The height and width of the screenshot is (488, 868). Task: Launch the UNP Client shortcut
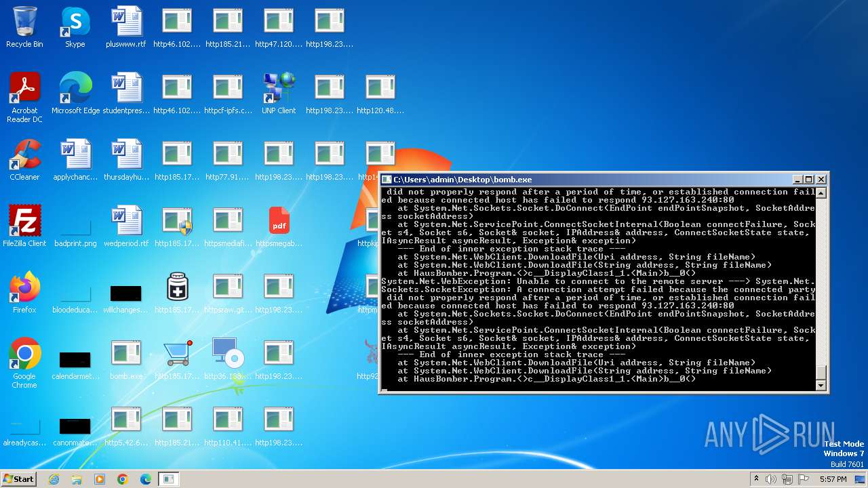[x=279, y=94]
